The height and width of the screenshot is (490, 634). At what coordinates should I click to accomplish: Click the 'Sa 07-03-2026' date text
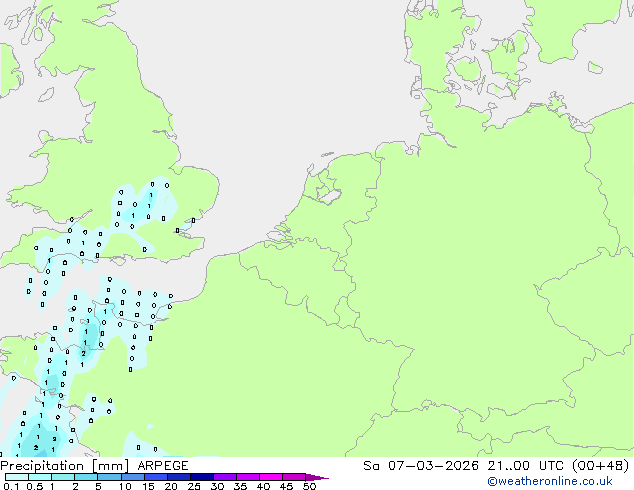point(421,466)
